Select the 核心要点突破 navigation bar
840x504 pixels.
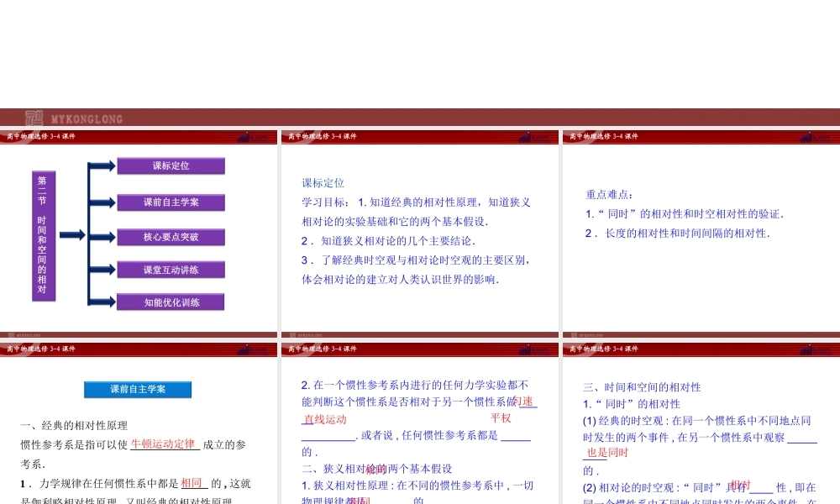point(172,237)
